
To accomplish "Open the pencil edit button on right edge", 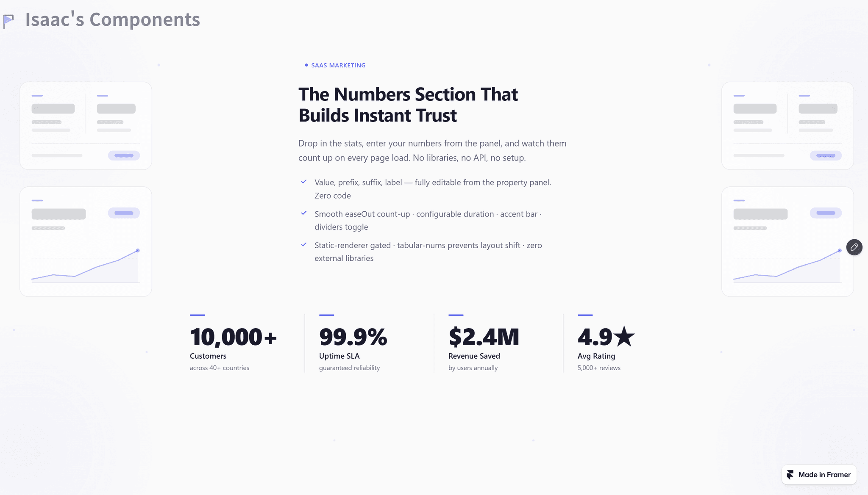I will 854,247.
